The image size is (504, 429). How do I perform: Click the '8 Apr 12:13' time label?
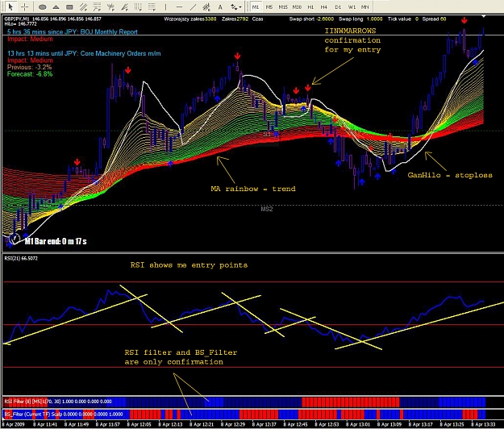[170, 424]
